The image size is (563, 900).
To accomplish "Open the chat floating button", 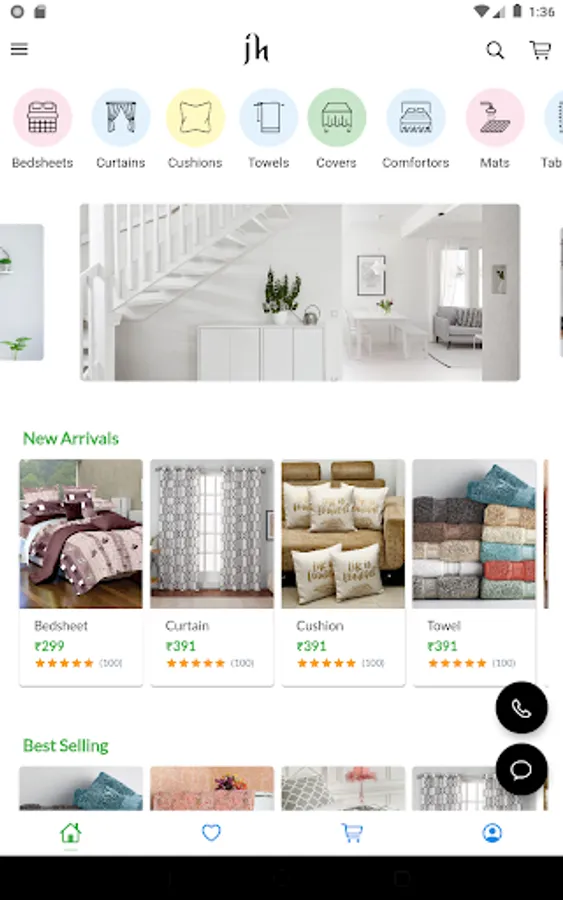I will pyautogui.click(x=521, y=769).
